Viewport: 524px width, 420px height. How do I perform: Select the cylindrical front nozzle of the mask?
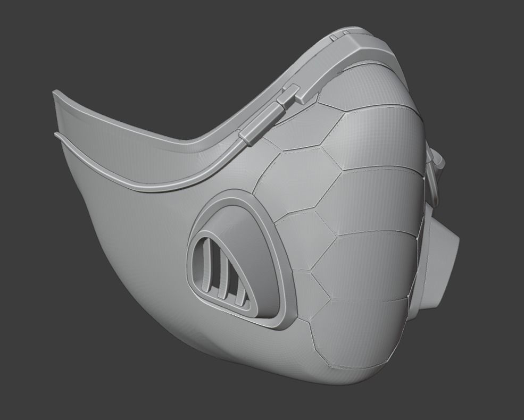(437, 263)
